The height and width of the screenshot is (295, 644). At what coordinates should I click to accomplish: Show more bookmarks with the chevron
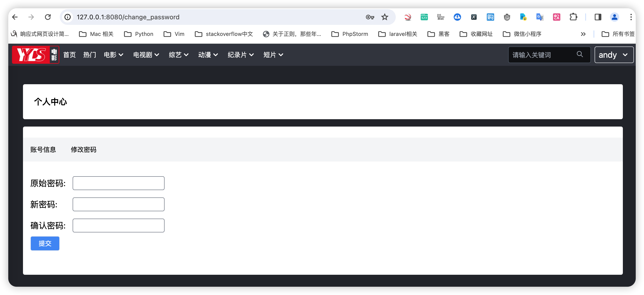pyautogui.click(x=583, y=34)
